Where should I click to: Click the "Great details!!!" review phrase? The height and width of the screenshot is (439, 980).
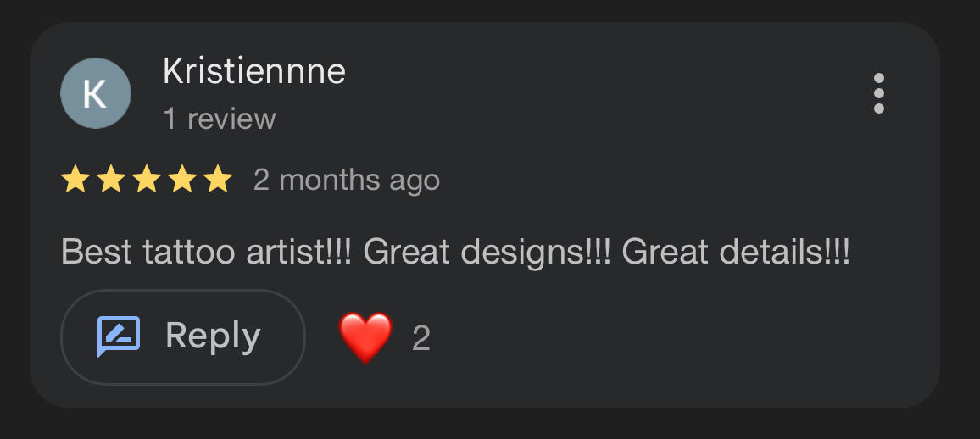[x=736, y=252]
